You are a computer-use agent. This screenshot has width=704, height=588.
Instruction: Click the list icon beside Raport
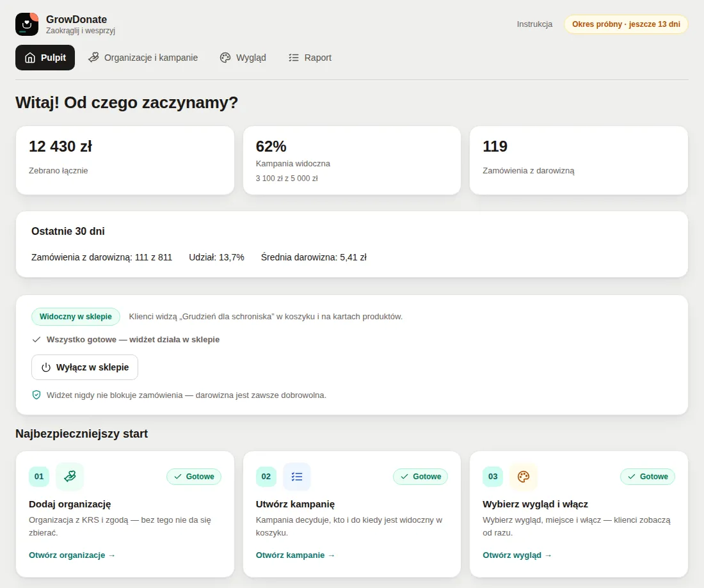tap(294, 58)
